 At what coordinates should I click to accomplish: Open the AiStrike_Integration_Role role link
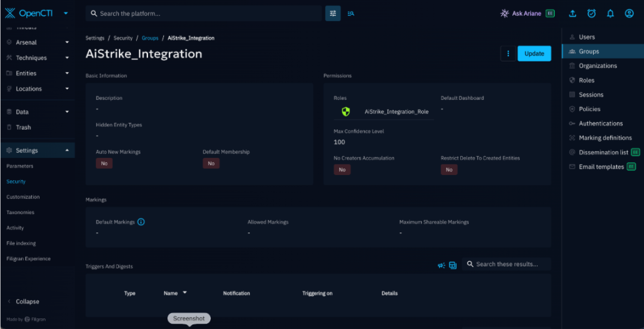(396, 112)
